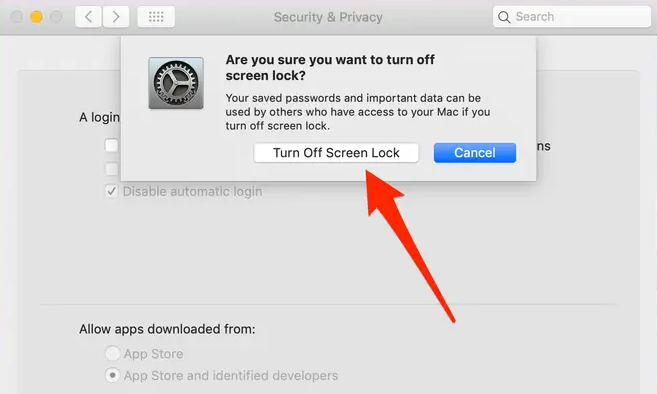Click the dialog heading about screen lock

pos(330,67)
